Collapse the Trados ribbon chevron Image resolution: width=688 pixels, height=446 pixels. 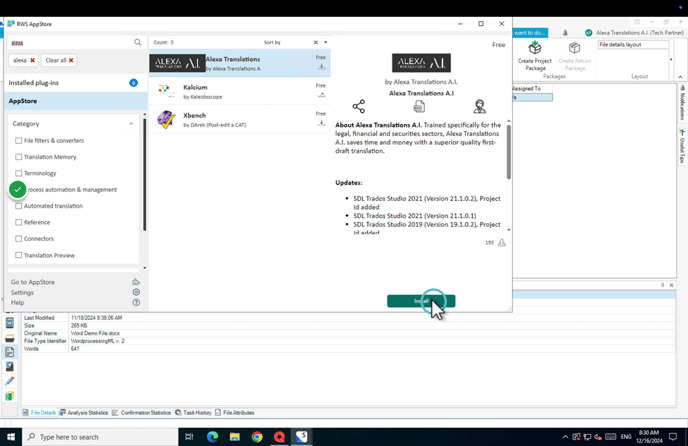680,77
